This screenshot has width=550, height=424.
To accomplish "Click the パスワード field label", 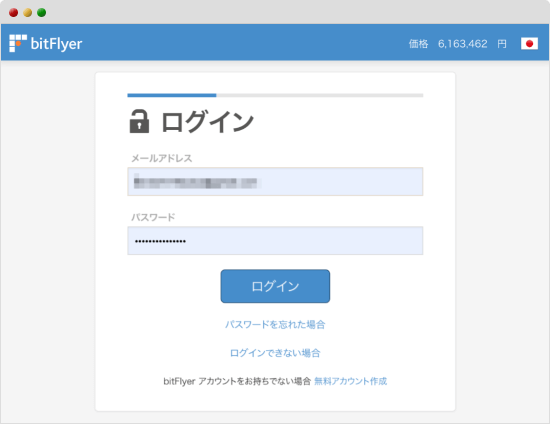I will pos(153,217).
